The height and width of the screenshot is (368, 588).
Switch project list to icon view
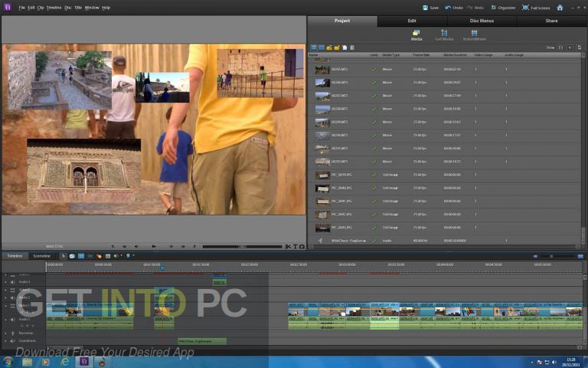click(322, 48)
